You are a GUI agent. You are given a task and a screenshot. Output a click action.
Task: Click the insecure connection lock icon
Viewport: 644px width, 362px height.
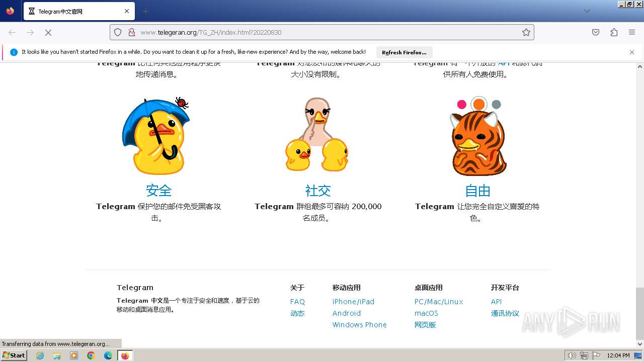click(131, 32)
